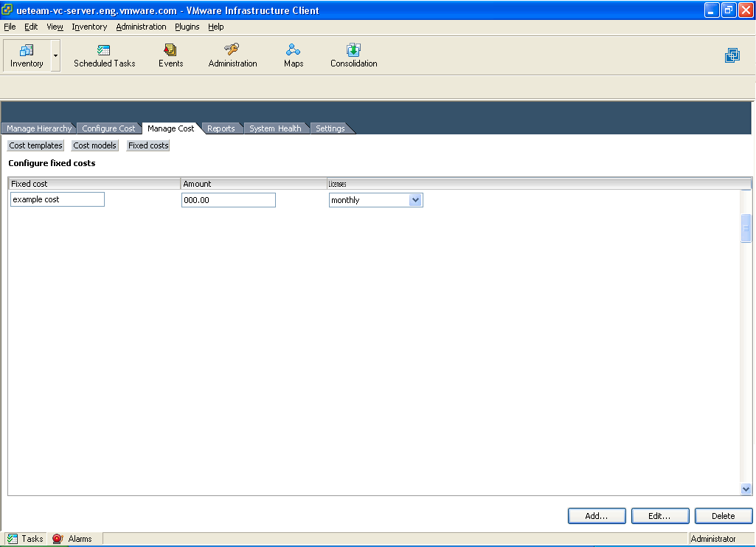This screenshot has height=547, width=756.
Task: Click the Alarms icon in status bar
Action: click(x=58, y=539)
